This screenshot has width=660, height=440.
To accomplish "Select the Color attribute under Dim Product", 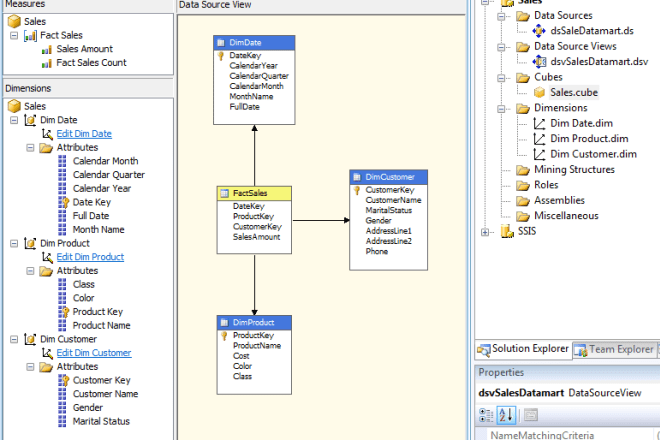I will [83, 298].
